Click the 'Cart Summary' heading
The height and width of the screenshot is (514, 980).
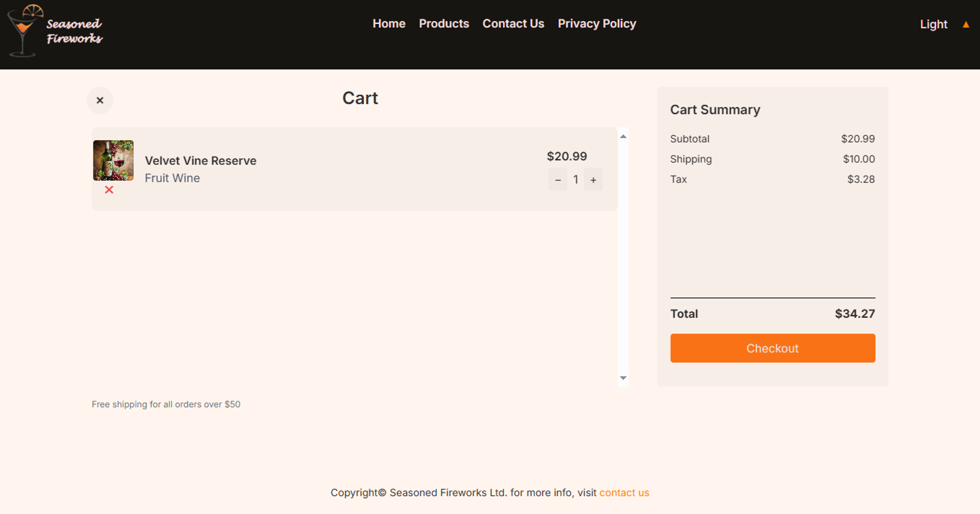coord(715,110)
